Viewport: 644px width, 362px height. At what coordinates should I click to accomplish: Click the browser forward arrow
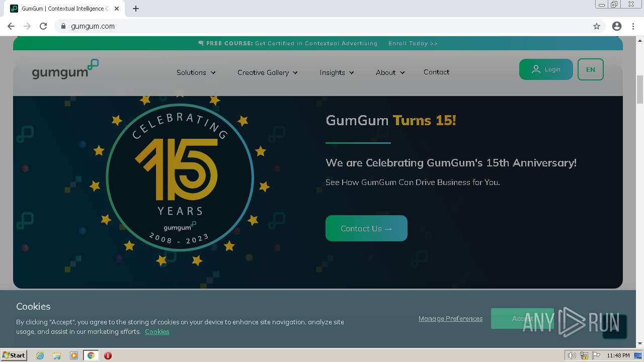point(27,26)
